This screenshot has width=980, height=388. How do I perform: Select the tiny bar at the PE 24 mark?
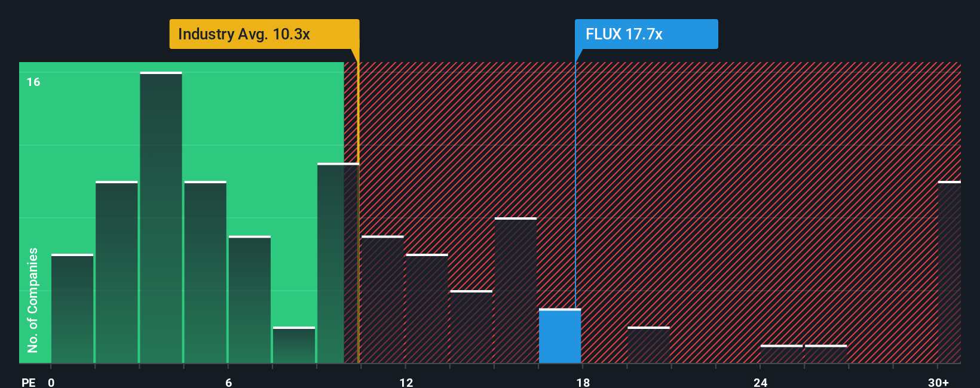pos(782,354)
